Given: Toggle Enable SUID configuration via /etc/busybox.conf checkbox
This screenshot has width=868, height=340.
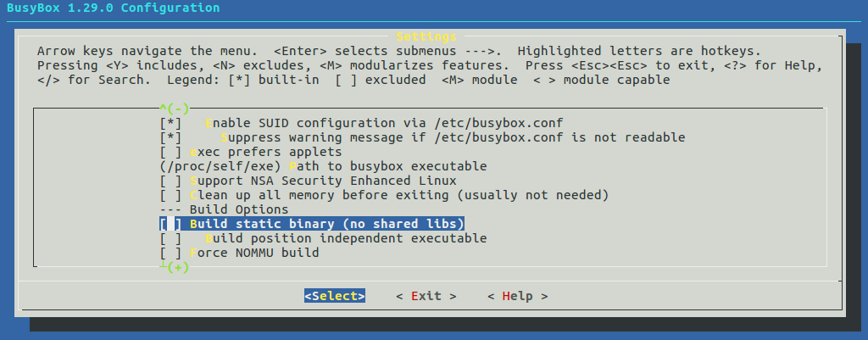Looking at the screenshot, I should [170, 123].
